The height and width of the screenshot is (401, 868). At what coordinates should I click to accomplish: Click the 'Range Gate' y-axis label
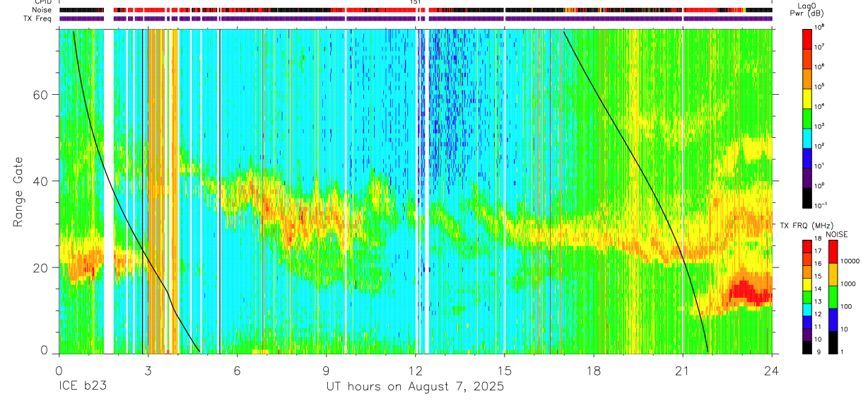tap(18, 192)
